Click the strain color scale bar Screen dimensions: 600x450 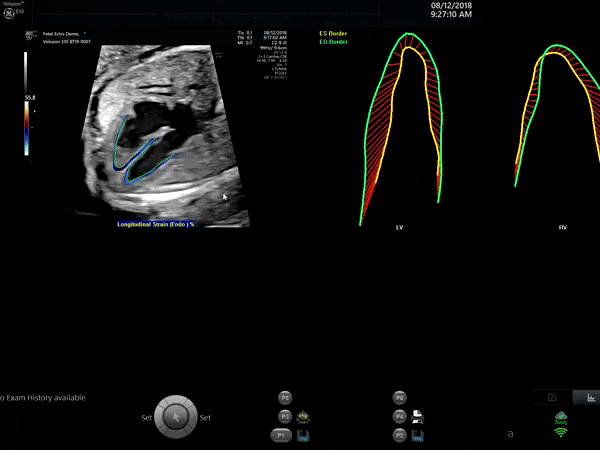(26, 129)
